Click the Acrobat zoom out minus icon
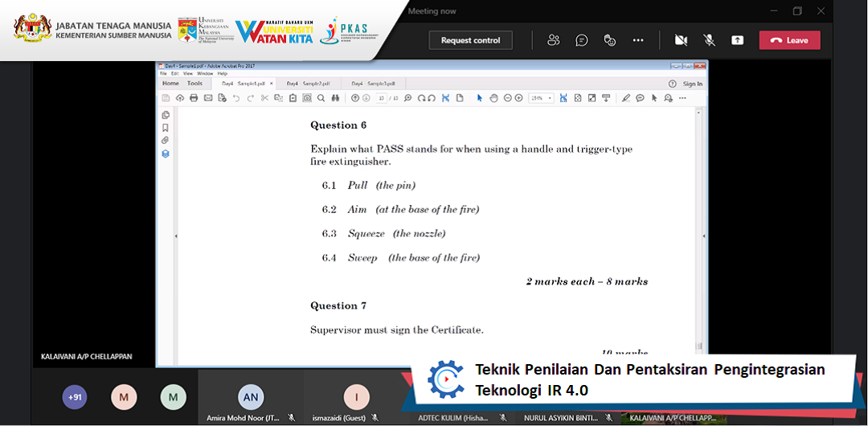 (507, 98)
